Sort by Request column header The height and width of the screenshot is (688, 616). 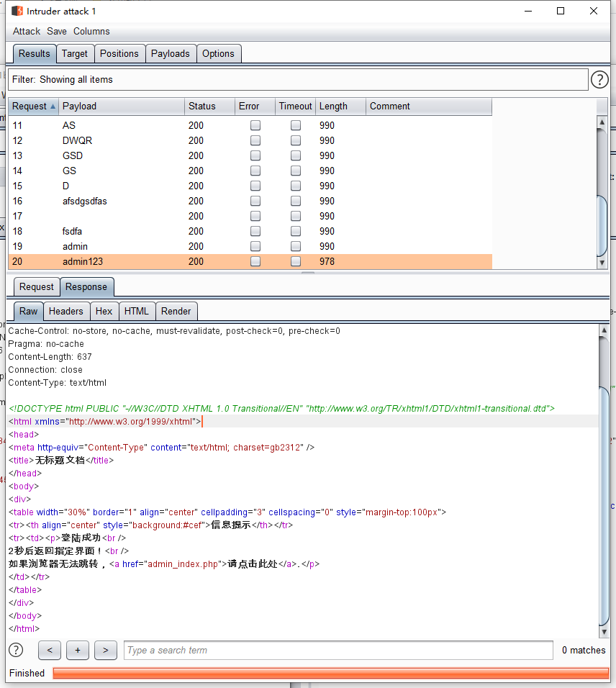click(x=34, y=107)
